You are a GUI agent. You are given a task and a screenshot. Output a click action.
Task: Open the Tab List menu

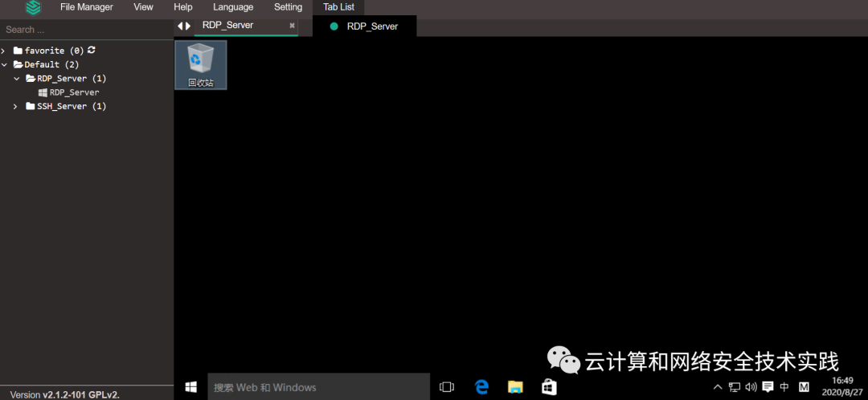339,7
